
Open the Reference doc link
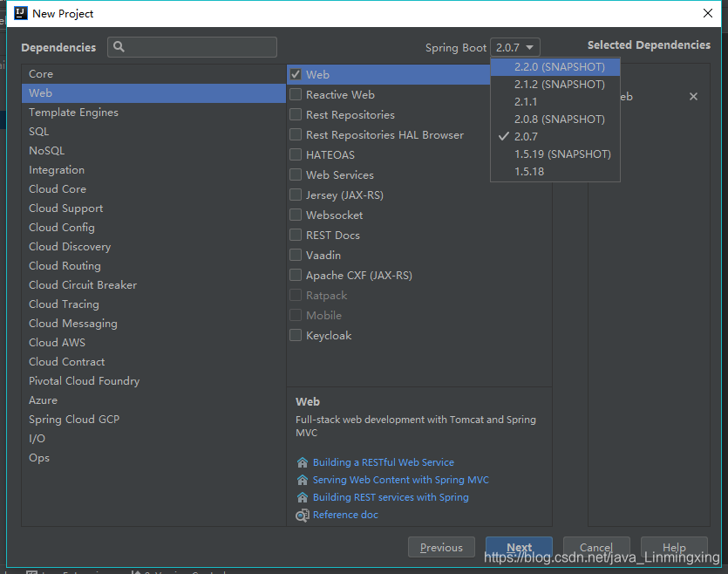click(x=345, y=515)
